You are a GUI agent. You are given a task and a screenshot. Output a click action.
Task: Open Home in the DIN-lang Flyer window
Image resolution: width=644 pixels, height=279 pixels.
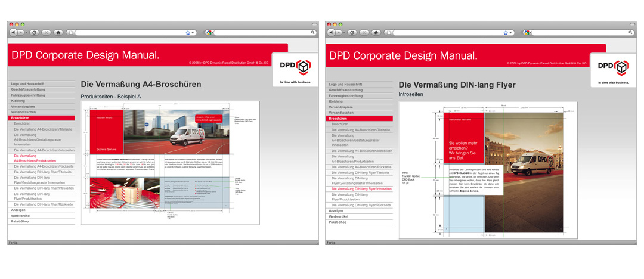coord(376,32)
